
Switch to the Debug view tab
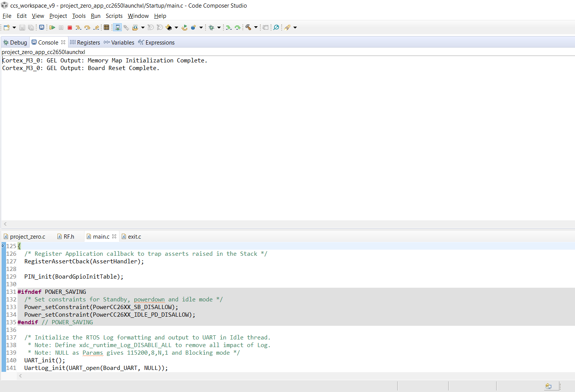tap(15, 43)
